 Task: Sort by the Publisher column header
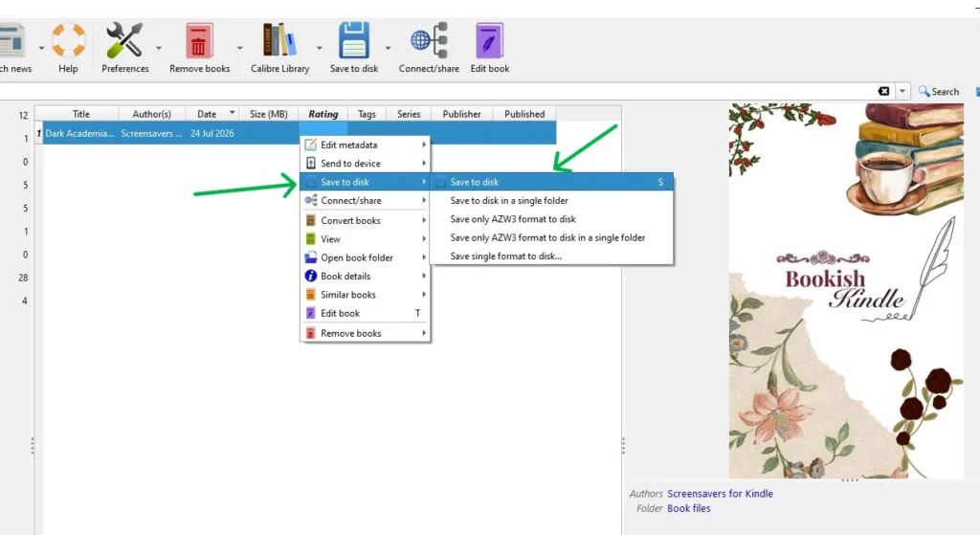[462, 114]
